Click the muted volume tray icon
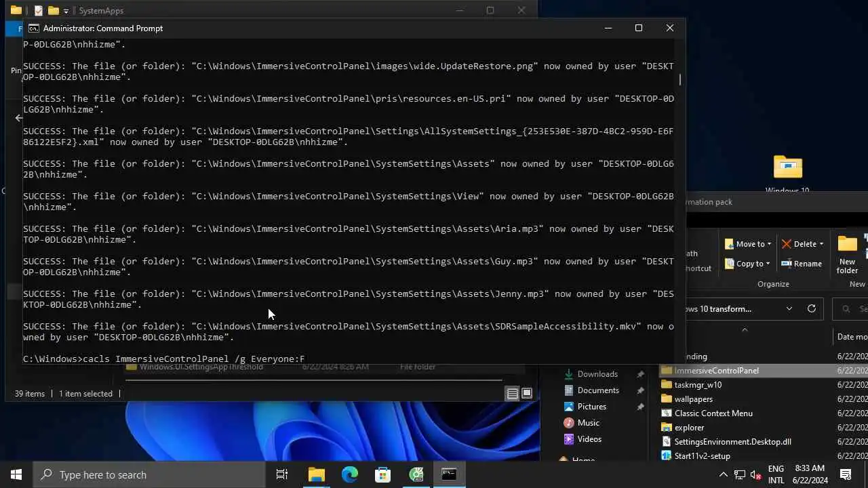 pyautogui.click(x=756, y=474)
